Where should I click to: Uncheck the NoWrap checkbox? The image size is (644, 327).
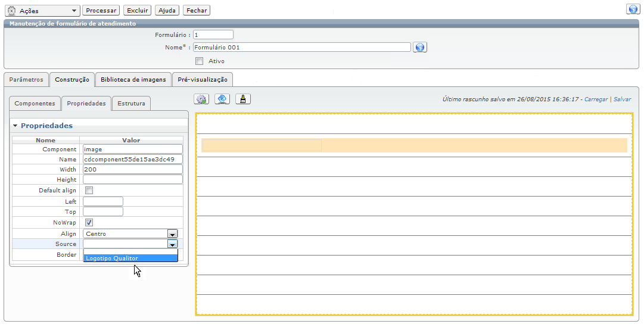(89, 222)
